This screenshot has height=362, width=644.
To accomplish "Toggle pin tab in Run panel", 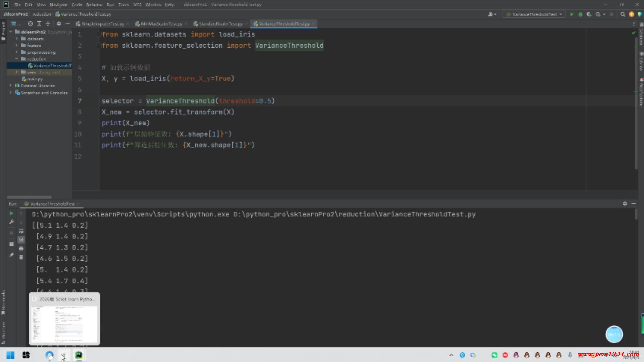I will [11, 255].
